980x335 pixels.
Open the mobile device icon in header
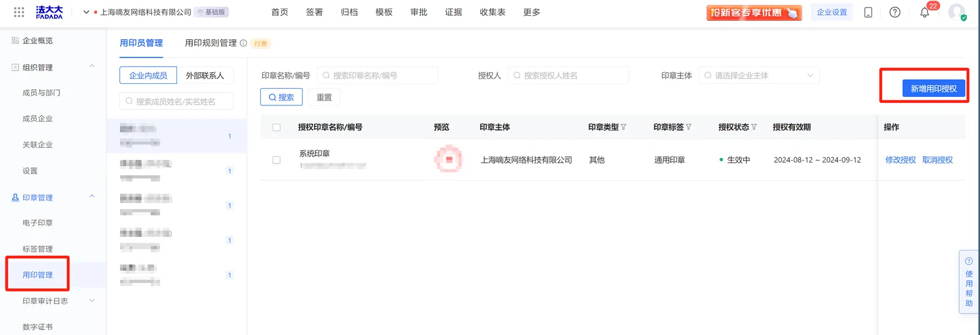pyautogui.click(x=868, y=12)
